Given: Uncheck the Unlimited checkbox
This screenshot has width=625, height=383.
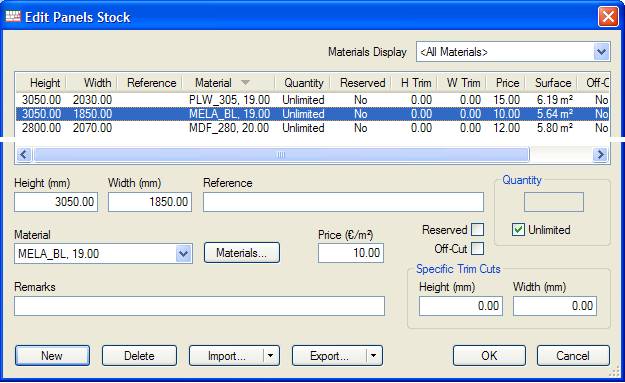Looking at the screenshot, I should 518,230.
